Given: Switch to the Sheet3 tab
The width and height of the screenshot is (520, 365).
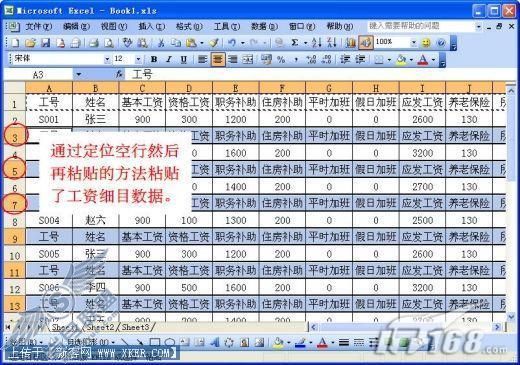Looking at the screenshot, I should pos(135,327).
